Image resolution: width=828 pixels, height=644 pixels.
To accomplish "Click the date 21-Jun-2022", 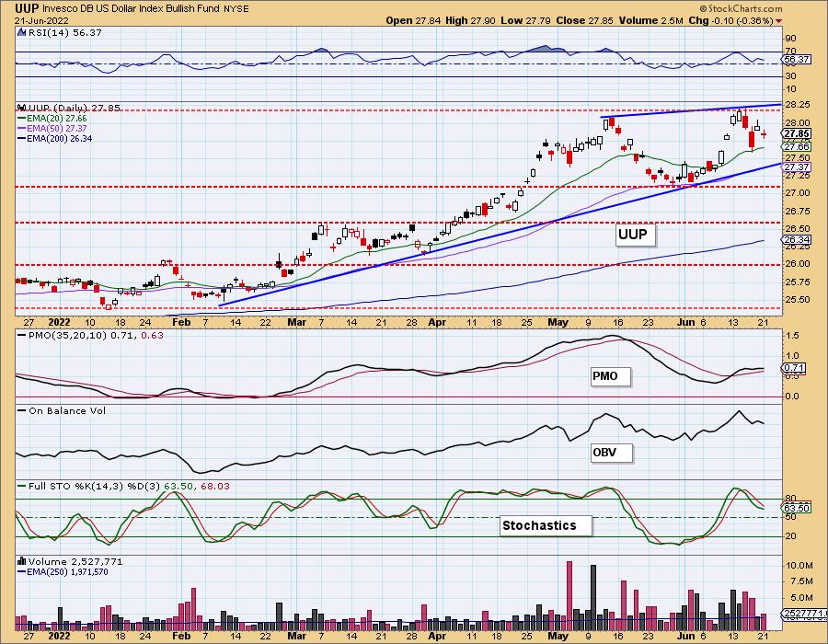I will click(x=42, y=20).
